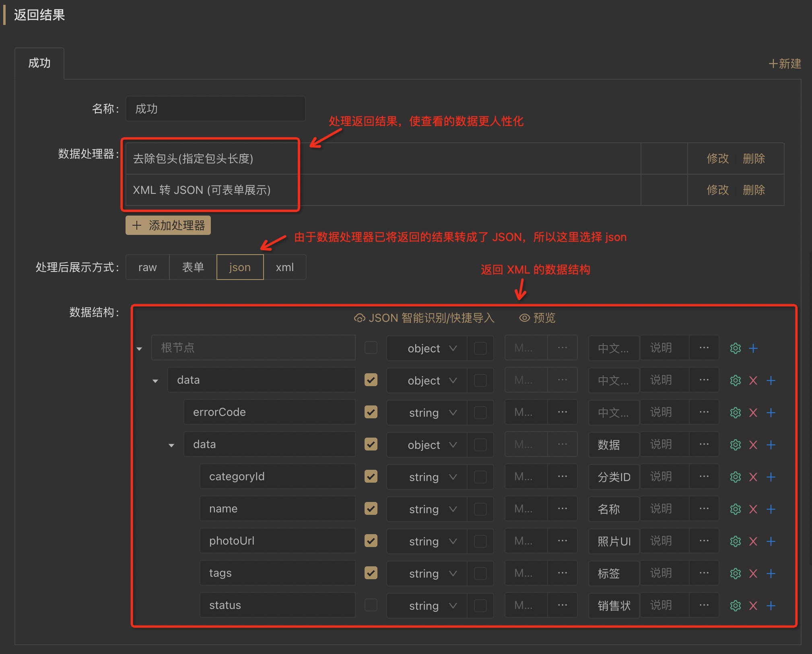Image resolution: width=812 pixels, height=654 pixels.
Task: Enable the required checkbox for status field
Action: click(371, 605)
